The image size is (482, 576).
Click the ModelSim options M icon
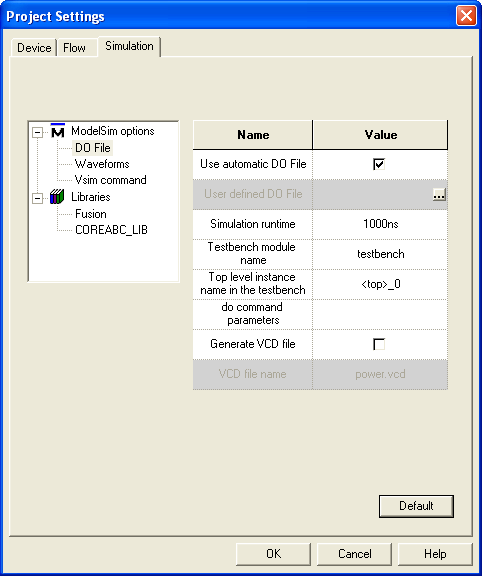point(58,131)
